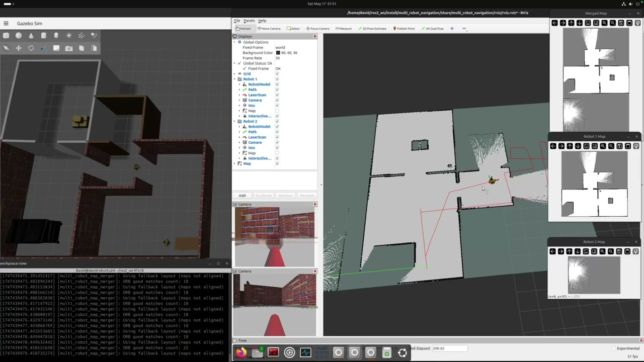644x362 pixels.
Task: Insert a capsule shape in Gazebo Sim
Action: 56,35
